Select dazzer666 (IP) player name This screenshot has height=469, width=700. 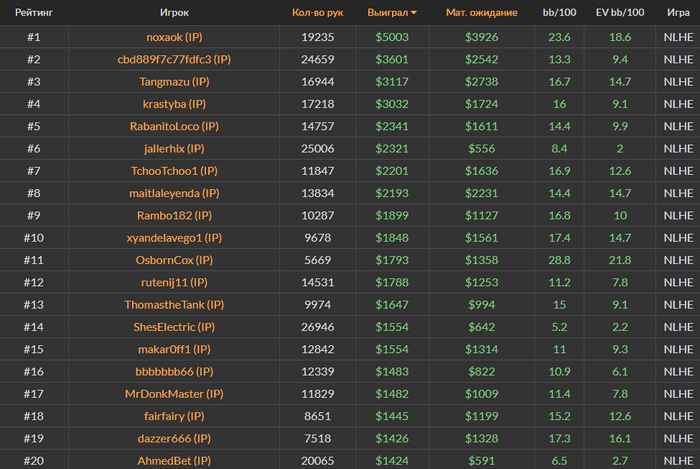coord(174,439)
